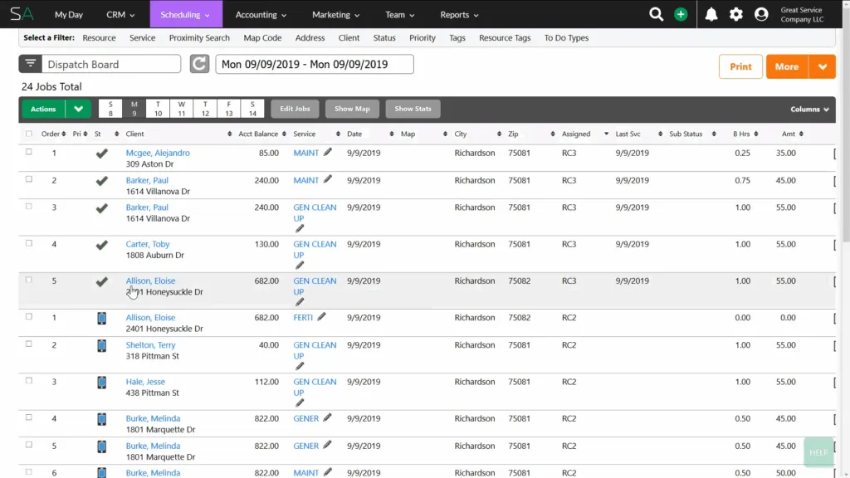Click the search magnifier icon in top bar

(x=656, y=15)
